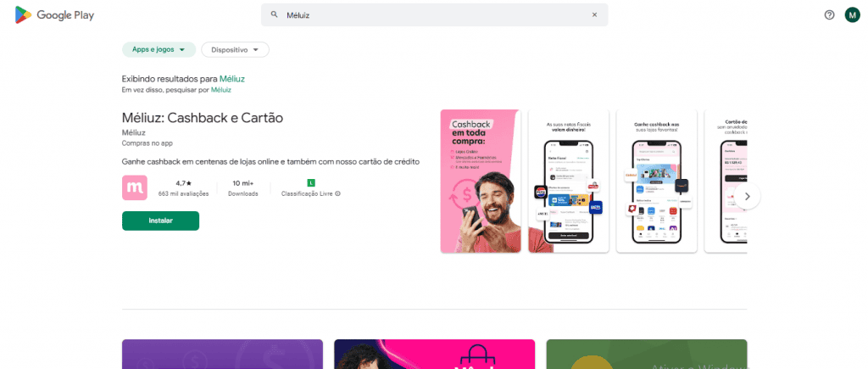Image resolution: width=868 pixels, height=369 pixels.
Task: Search instead for original Méluiz link
Action: pyautogui.click(x=221, y=89)
